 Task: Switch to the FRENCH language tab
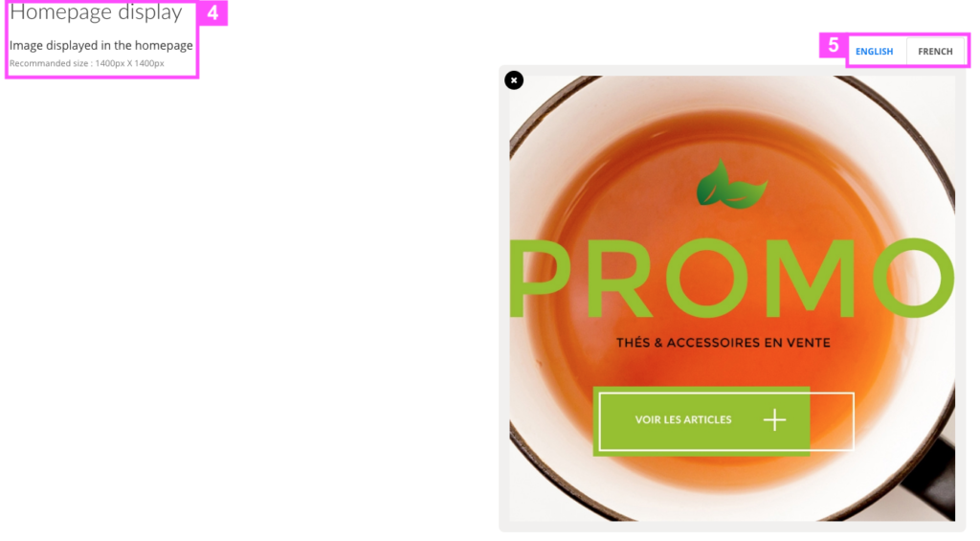[935, 52]
